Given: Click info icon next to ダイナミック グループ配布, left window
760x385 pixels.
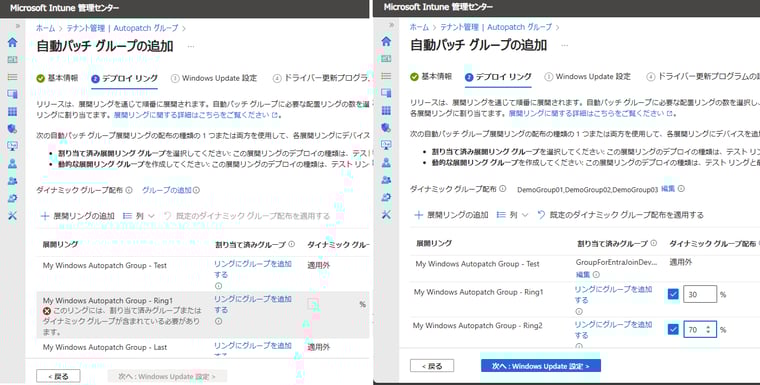Looking at the screenshot, I should click(x=129, y=190).
